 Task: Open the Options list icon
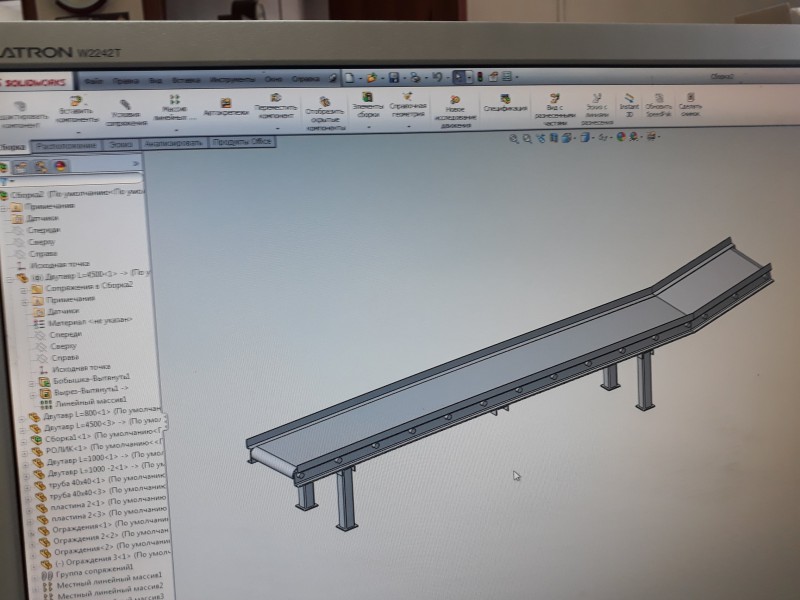pos(507,77)
